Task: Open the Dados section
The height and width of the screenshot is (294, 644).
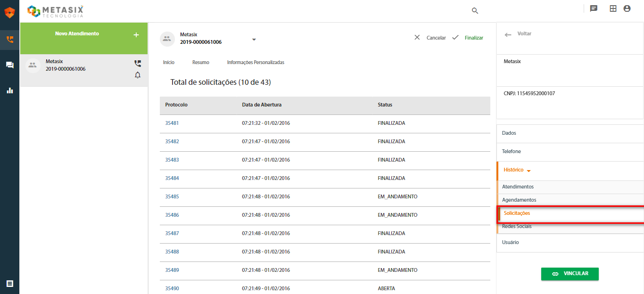Action: point(570,133)
